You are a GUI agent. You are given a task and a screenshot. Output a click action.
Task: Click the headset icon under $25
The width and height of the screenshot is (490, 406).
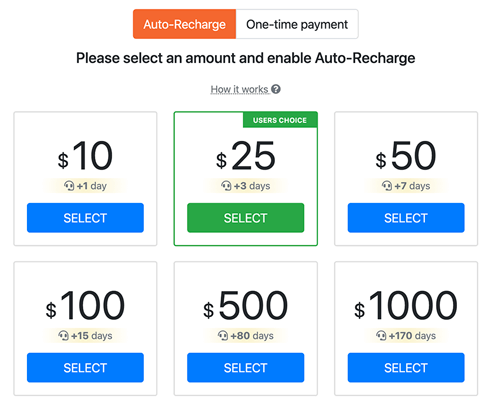(226, 186)
